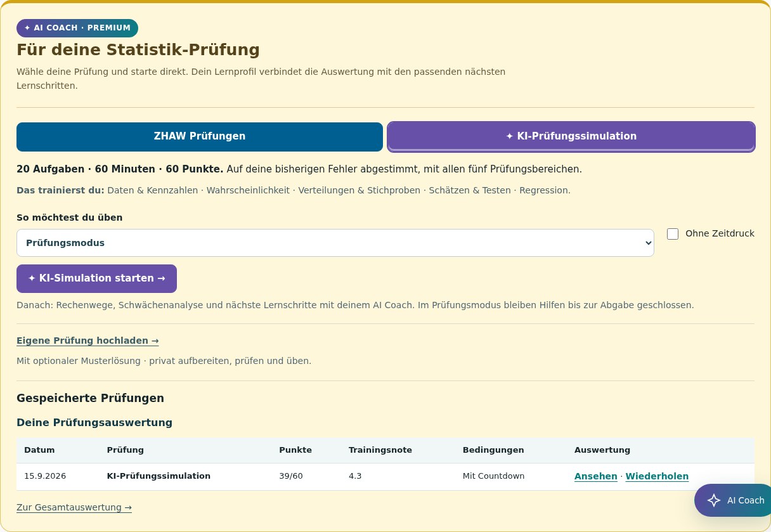Open the floating AI Coach button
The height and width of the screenshot is (532, 771).
[732, 500]
